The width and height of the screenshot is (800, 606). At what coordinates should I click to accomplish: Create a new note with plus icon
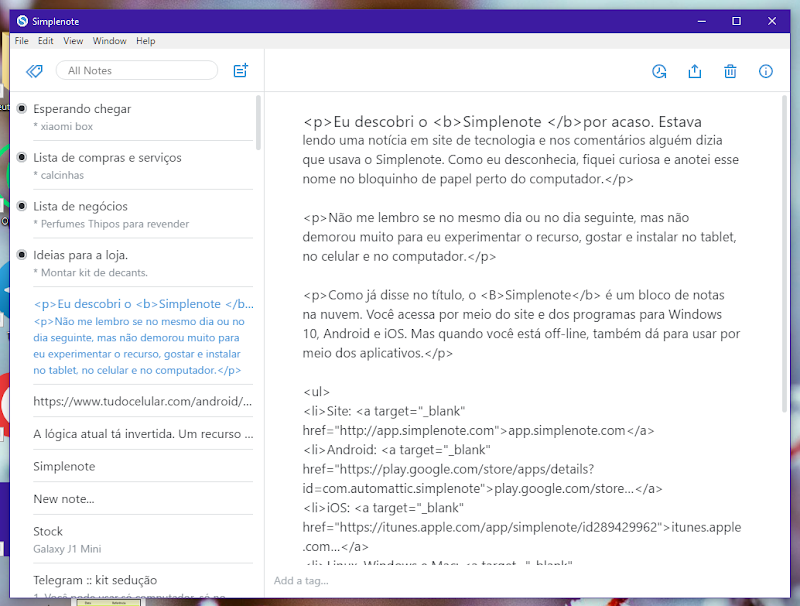click(240, 70)
